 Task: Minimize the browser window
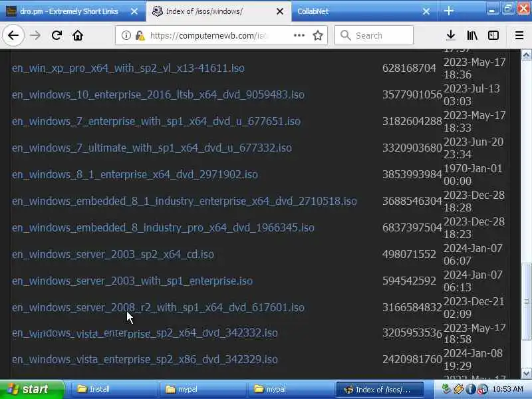491,9
